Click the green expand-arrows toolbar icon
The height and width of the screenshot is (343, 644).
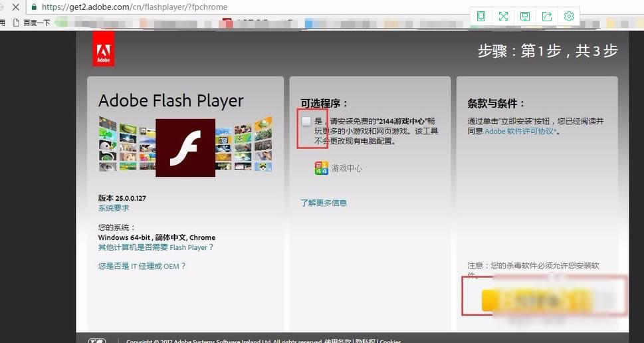[503, 17]
